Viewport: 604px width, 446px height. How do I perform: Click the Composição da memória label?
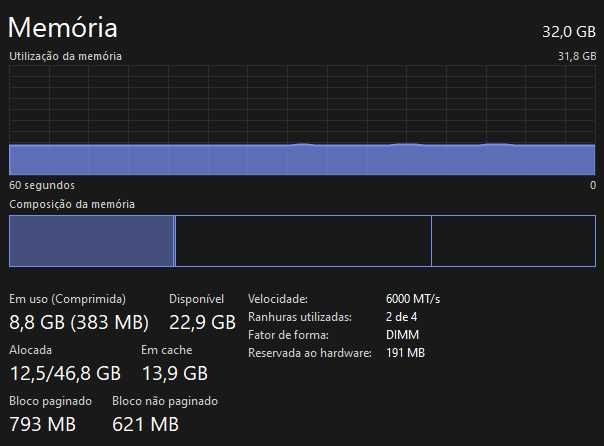click(x=71, y=204)
